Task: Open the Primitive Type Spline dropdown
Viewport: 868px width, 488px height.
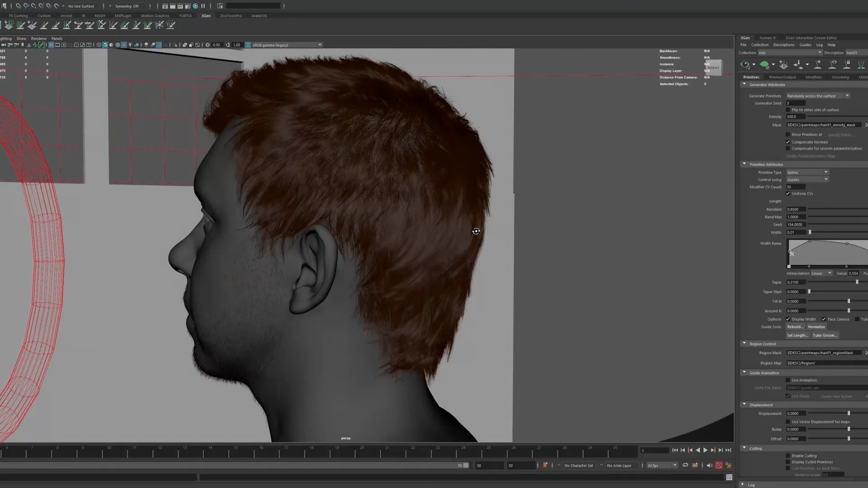Action: coord(807,172)
